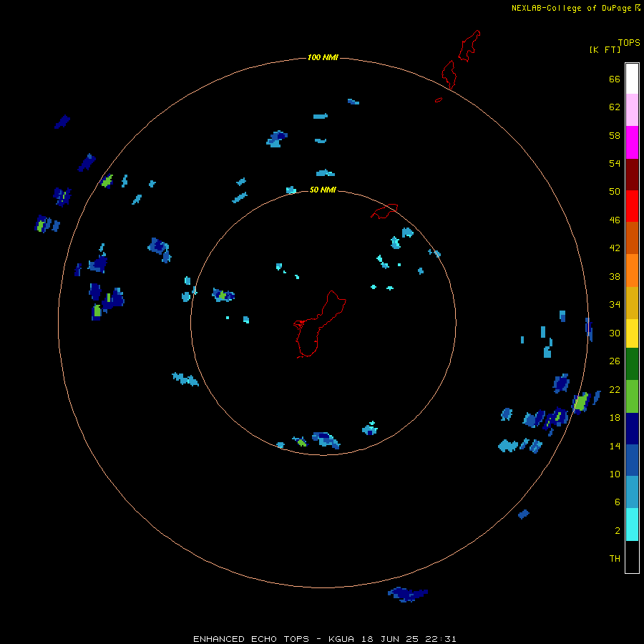
Task: Click the 100 NMI range ring label
Action: 323,57
